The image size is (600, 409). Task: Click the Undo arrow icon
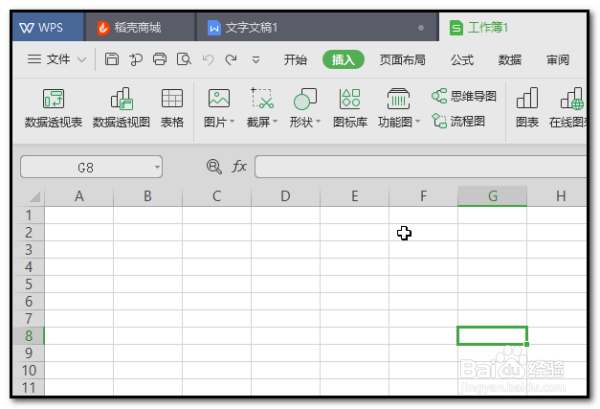[x=208, y=60]
